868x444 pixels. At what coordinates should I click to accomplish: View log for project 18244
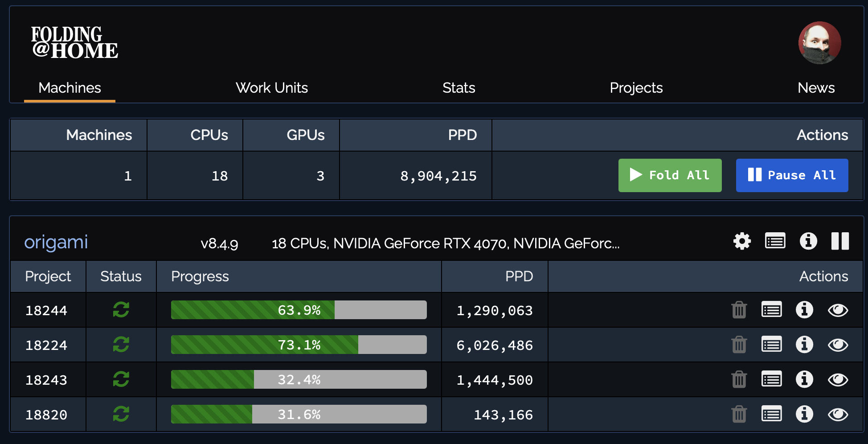(771, 310)
